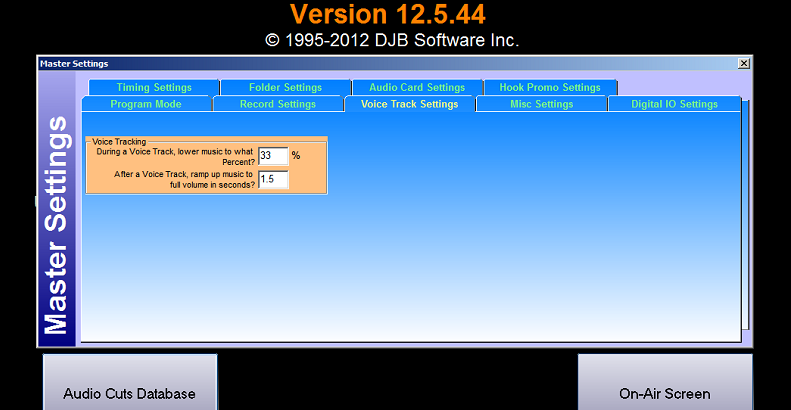Open the Audio Cuts Database
Screen dimensions: 791x410
[129, 392]
